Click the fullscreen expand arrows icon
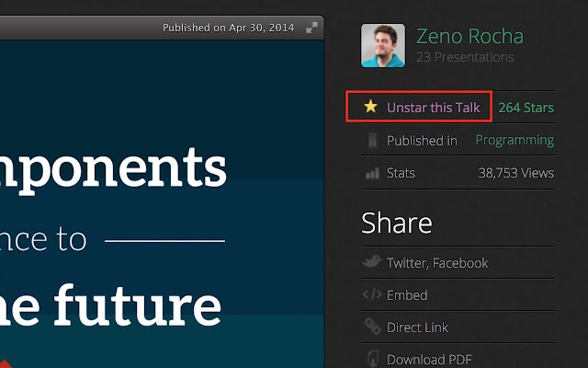Screen dimensions: 588x368 click(x=312, y=28)
